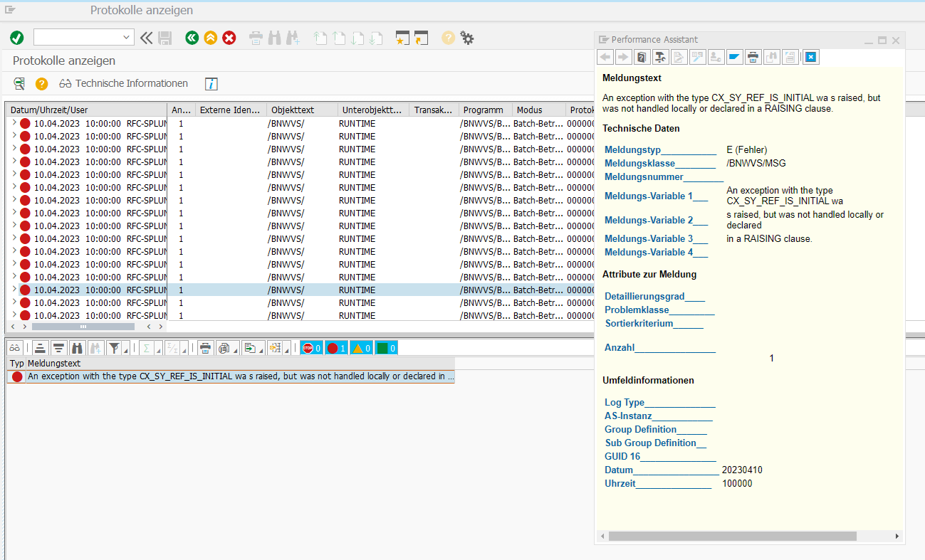Print from Performance Assistant toolbar
925x560 pixels.
[753, 58]
